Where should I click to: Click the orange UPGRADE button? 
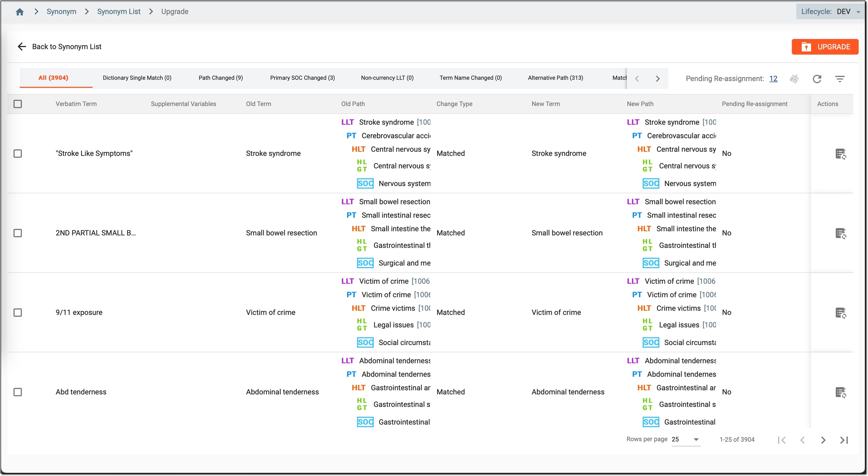(x=825, y=47)
